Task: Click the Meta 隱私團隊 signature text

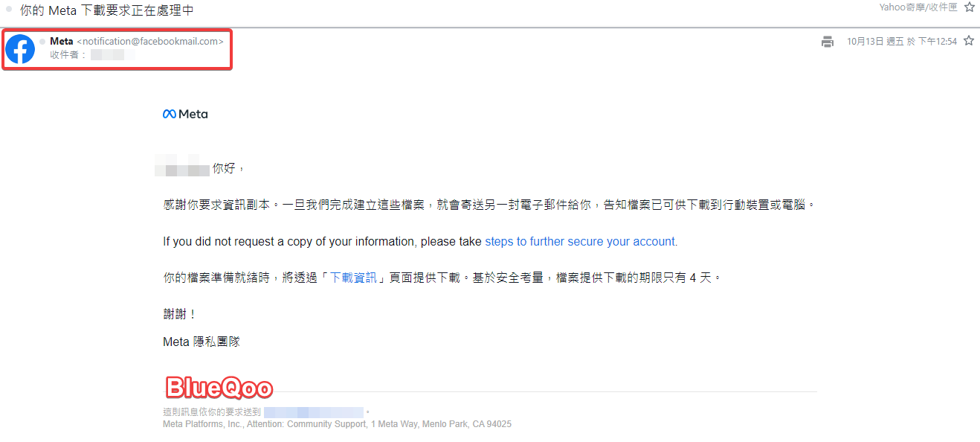Action: [201, 342]
